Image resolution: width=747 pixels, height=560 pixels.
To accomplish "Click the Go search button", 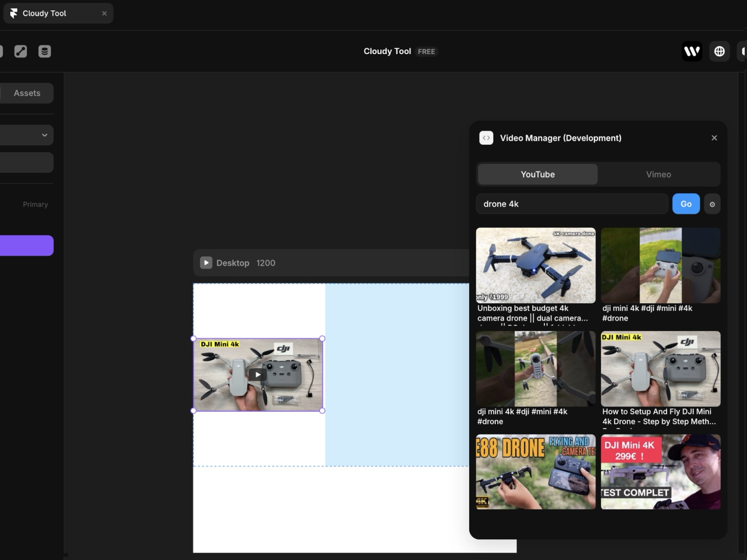I will pyautogui.click(x=686, y=204).
